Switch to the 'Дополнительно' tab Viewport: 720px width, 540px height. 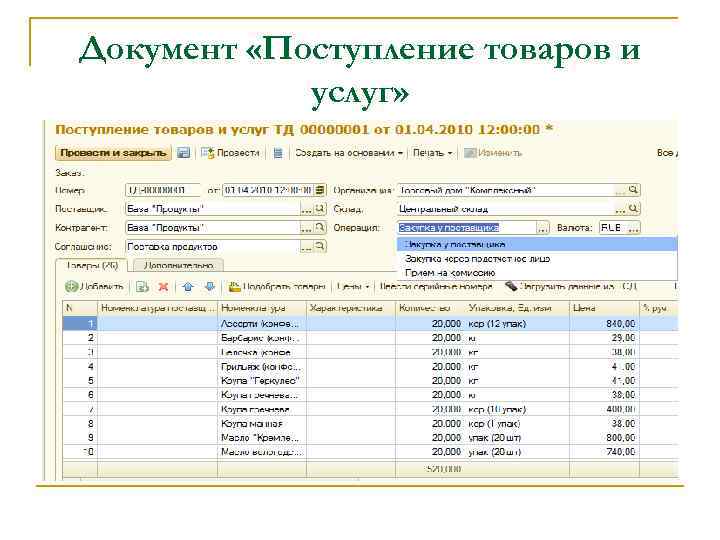coord(178,265)
